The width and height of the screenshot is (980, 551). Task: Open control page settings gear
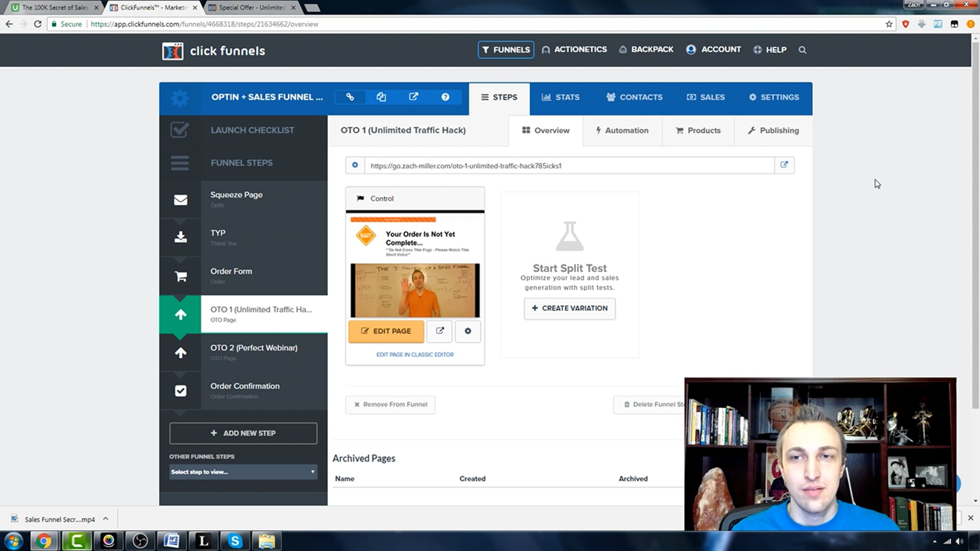[x=468, y=331]
